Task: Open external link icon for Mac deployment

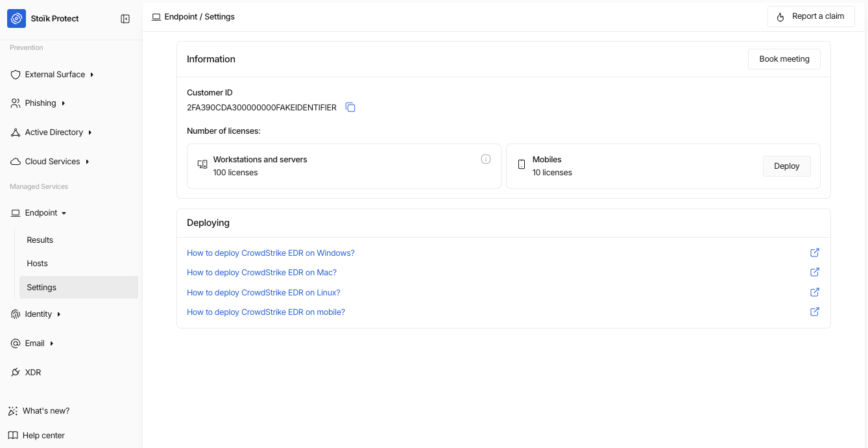Action: pyautogui.click(x=815, y=272)
